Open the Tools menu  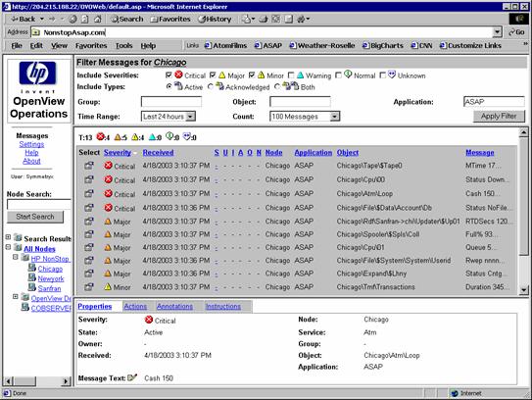(123, 45)
